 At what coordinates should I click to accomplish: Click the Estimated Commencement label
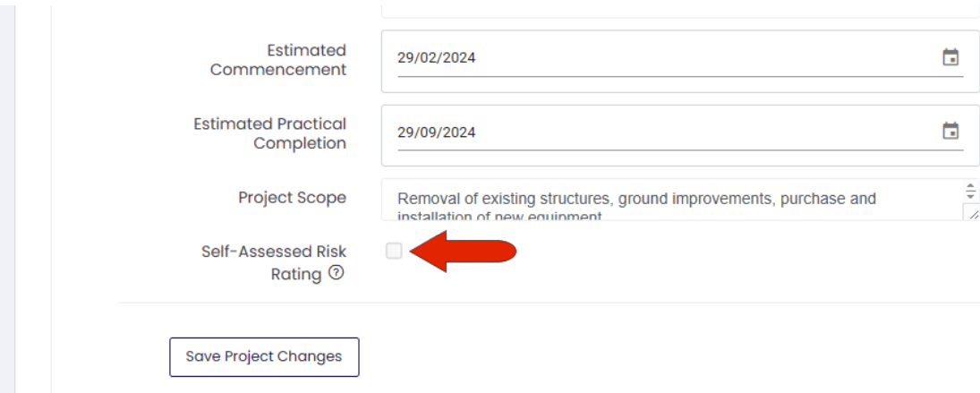coord(278,60)
